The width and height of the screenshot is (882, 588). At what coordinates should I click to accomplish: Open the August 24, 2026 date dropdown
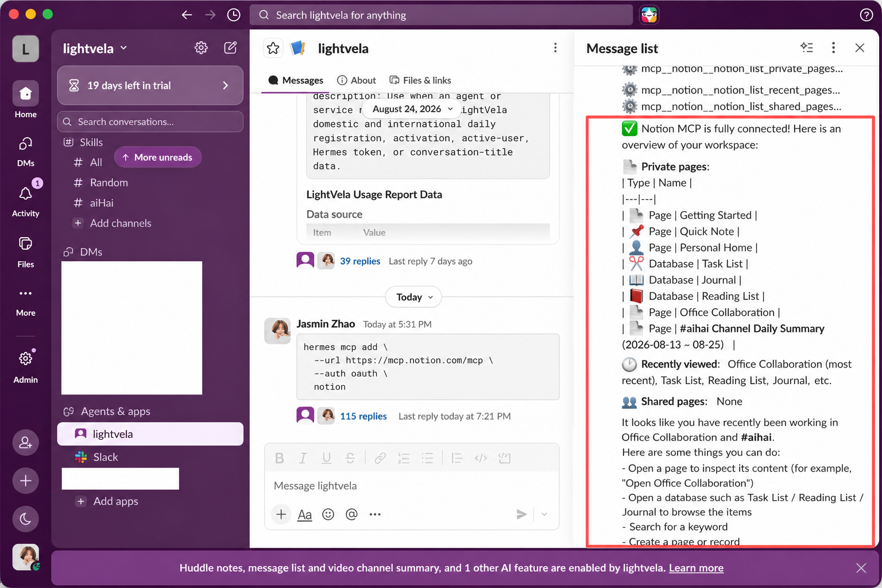[x=413, y=109]
